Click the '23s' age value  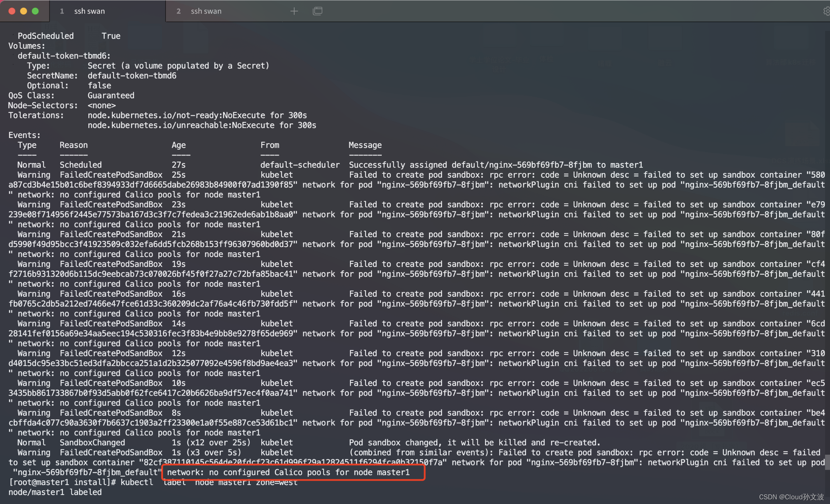click(178, 205)
